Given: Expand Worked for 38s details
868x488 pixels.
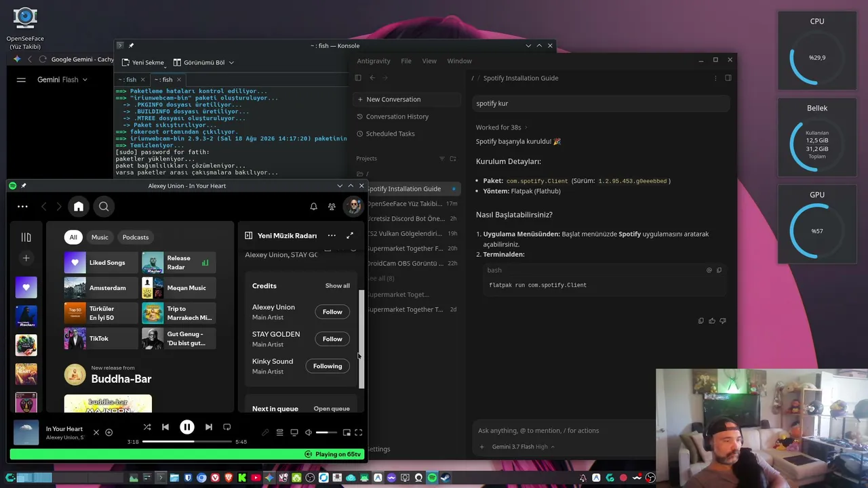Looking at the screenshot, I should click(x=501, y=127).
